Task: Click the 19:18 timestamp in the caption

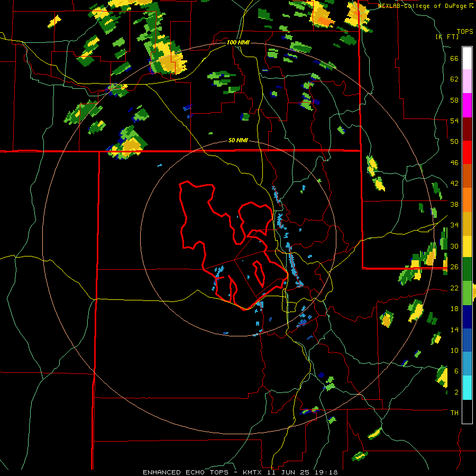Action: pos(327,472)
